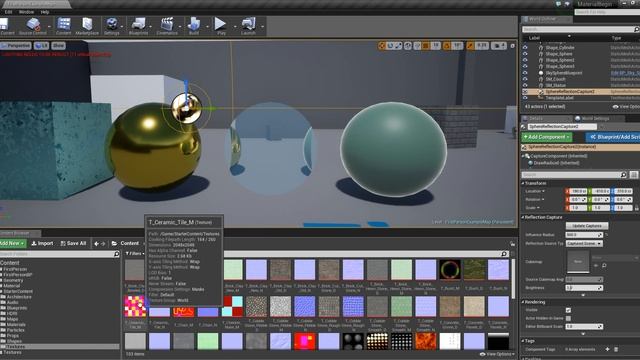Open the Help menu
The width and height of the screenshot is (640, 360).
(44, 12)
